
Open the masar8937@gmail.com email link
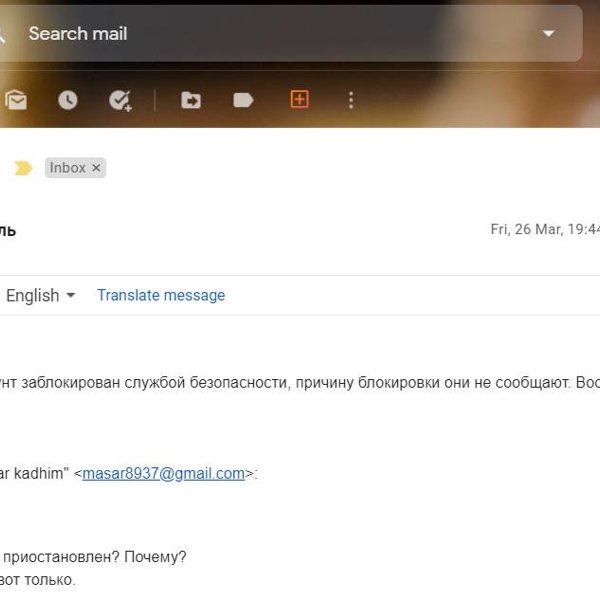coord(163,474)
